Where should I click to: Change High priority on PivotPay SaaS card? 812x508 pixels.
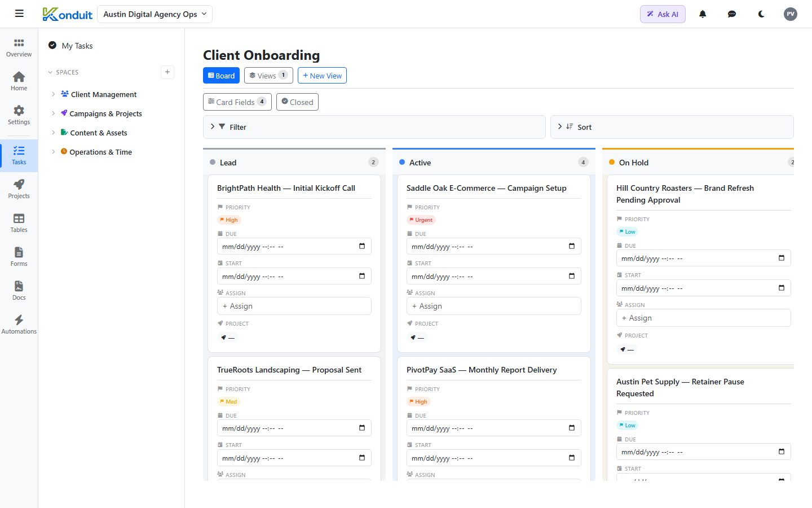(x=418, y=402)
